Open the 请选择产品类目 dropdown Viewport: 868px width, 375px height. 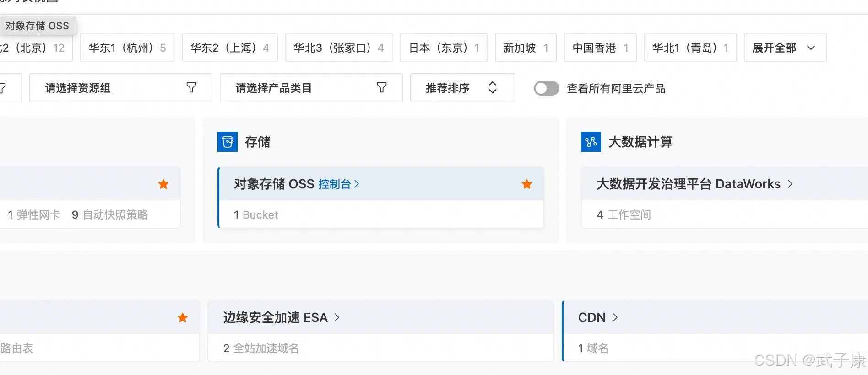pyautogui.click(x=311, y=88)
